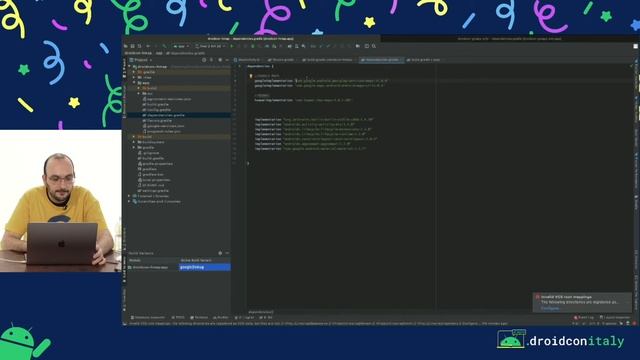Click the second window title bar behind
Screen dimensions: 640x360
(x=509, y=39)
